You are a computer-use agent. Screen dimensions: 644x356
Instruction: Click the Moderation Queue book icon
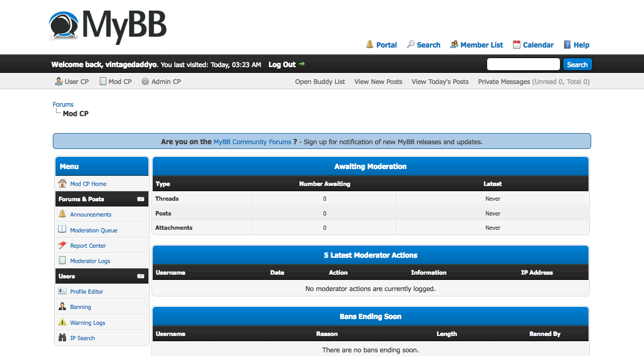(x=62, y=230)
